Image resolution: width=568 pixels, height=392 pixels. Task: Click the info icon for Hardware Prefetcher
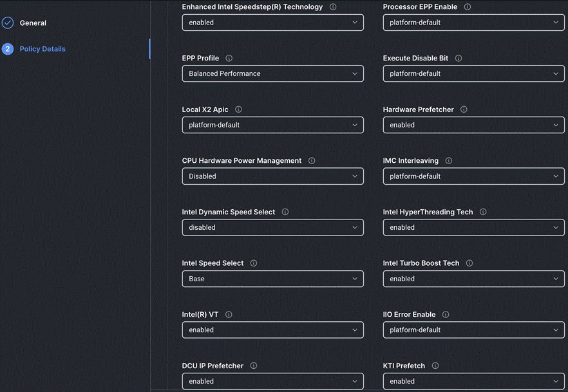[x=463, y=109]
